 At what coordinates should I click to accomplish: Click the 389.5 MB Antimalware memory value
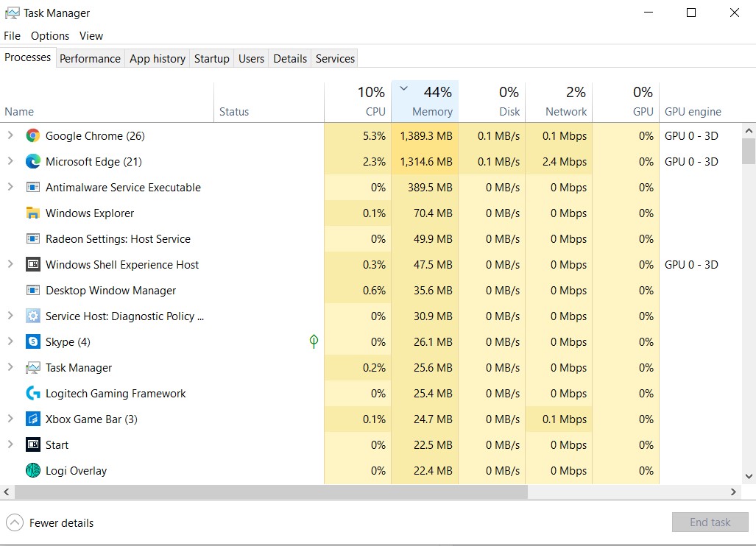tap(430, 188)
